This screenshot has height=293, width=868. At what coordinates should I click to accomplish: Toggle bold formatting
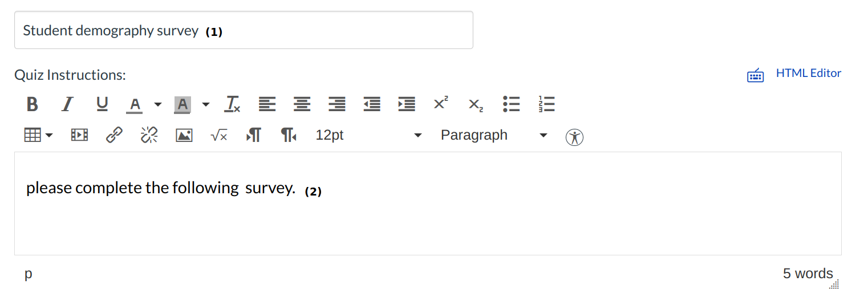(x=33, y=104)
